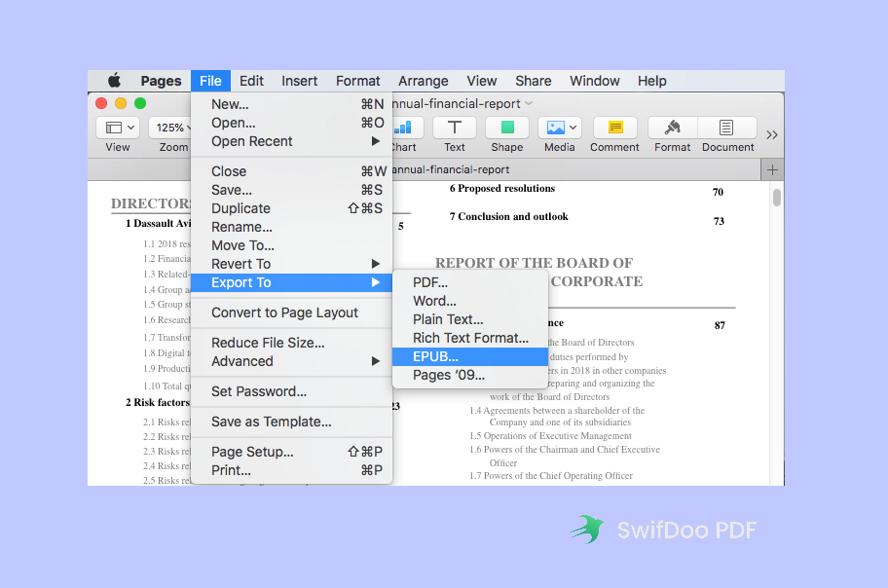Click the View sidebar toolbar button

tap(117, 129)
